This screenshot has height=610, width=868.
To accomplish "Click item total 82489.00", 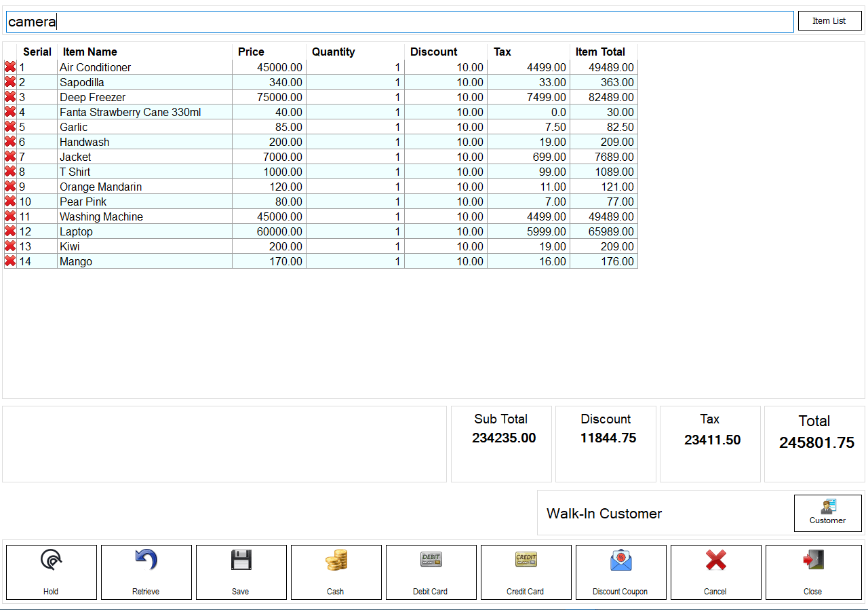I will coord(604,97).
